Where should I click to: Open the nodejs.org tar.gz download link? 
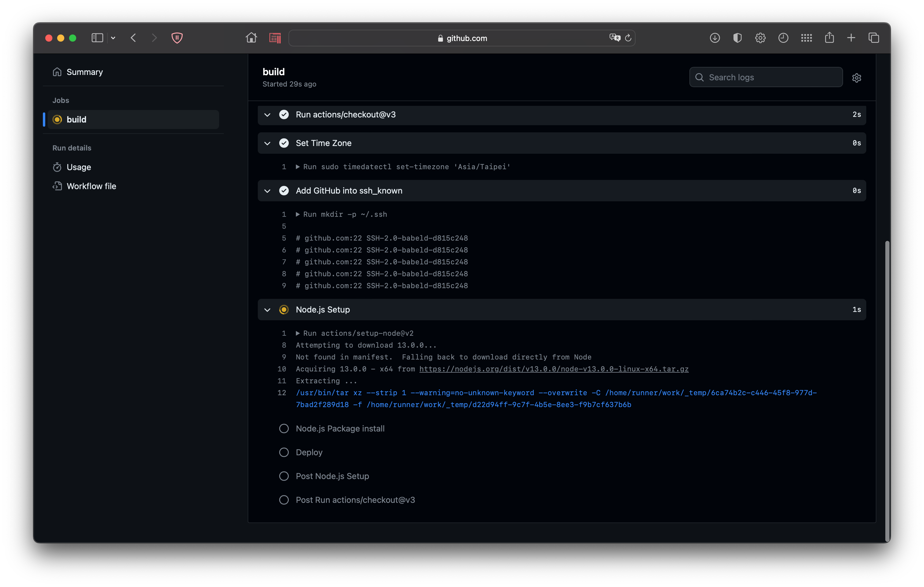(x=554, y=369)
